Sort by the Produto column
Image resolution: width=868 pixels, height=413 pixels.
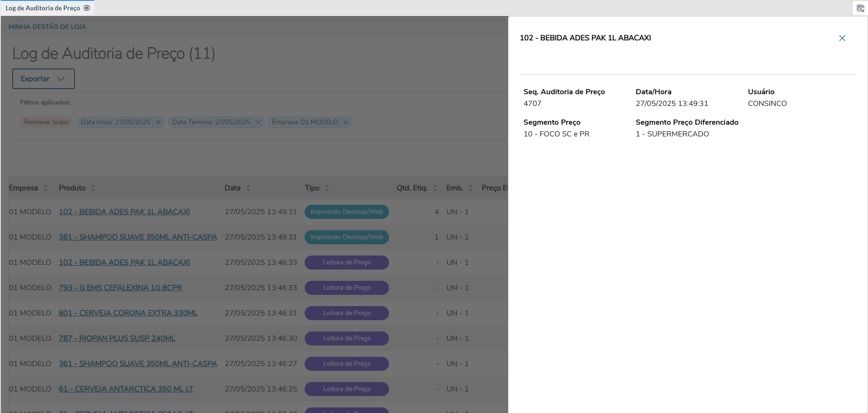click(x=93, y=188)
